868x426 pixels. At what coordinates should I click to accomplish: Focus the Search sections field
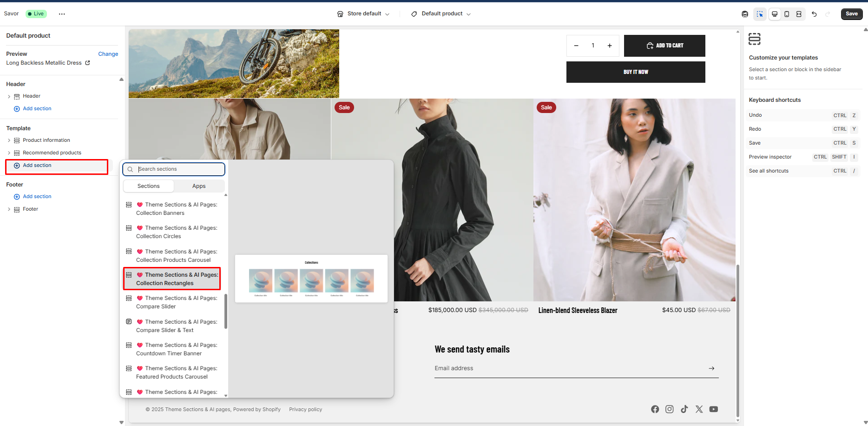pos(174,169)
